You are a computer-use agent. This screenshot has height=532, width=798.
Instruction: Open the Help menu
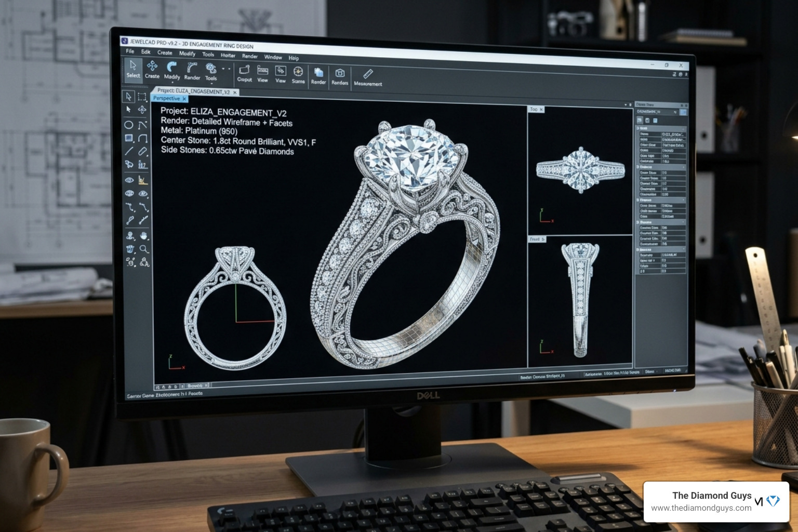294,58
